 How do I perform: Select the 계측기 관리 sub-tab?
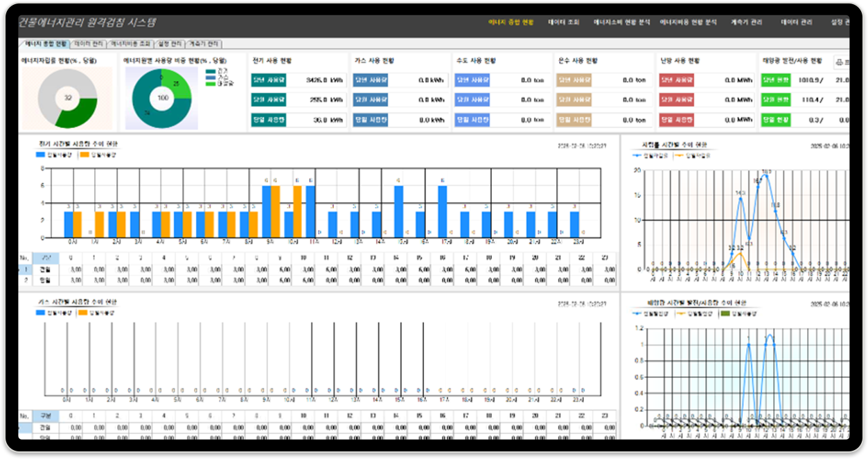coord(204,44)
